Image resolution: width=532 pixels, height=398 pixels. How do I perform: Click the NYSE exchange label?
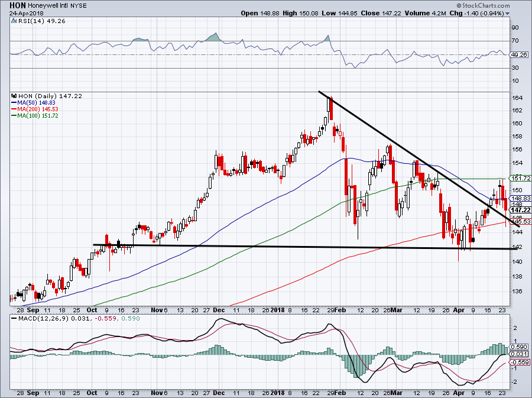[x=79, y=6]
